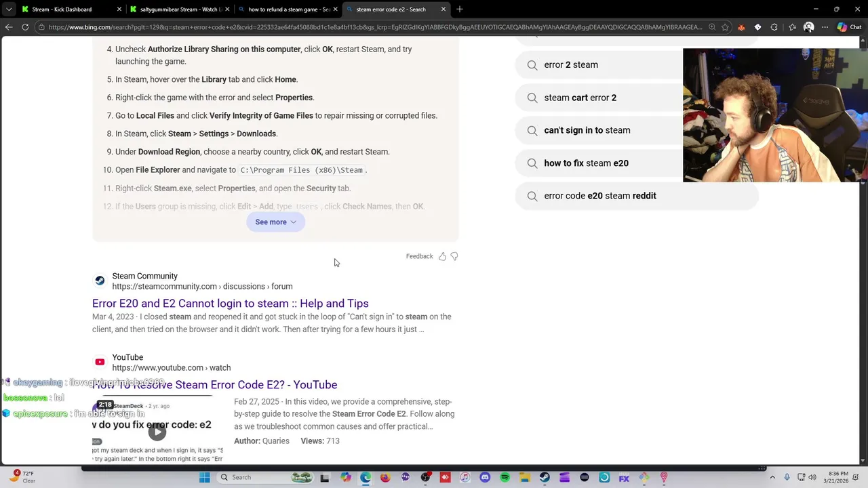Viewport: 868px width, 488px height.
Task: Open the steamcommunity.com discussions URL
Action: click(x=202, y=286)
